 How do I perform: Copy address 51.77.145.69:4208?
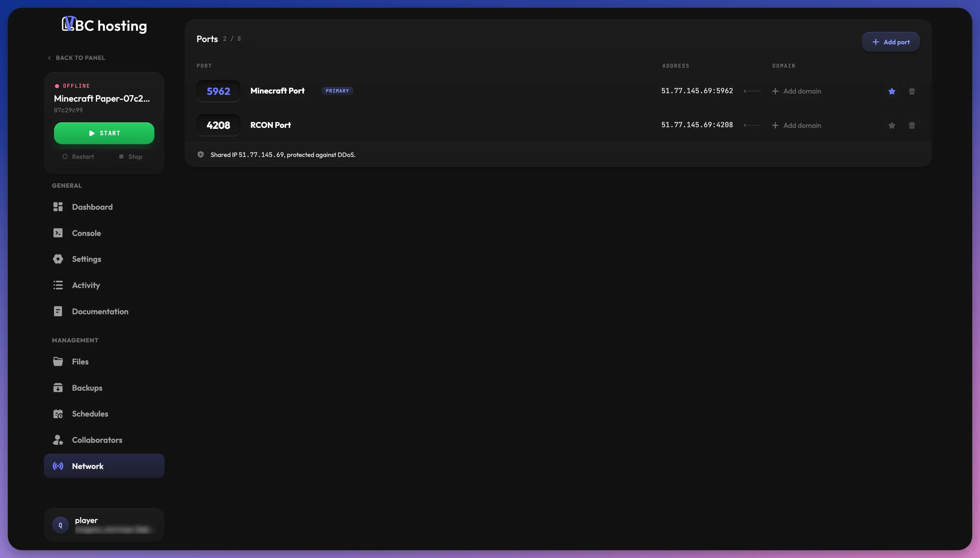tap(697, 125)
